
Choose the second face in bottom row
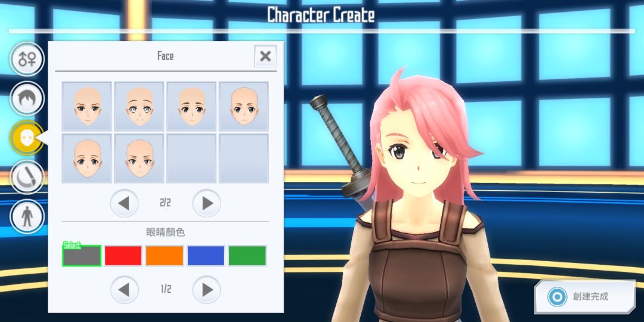pos(139,158)
